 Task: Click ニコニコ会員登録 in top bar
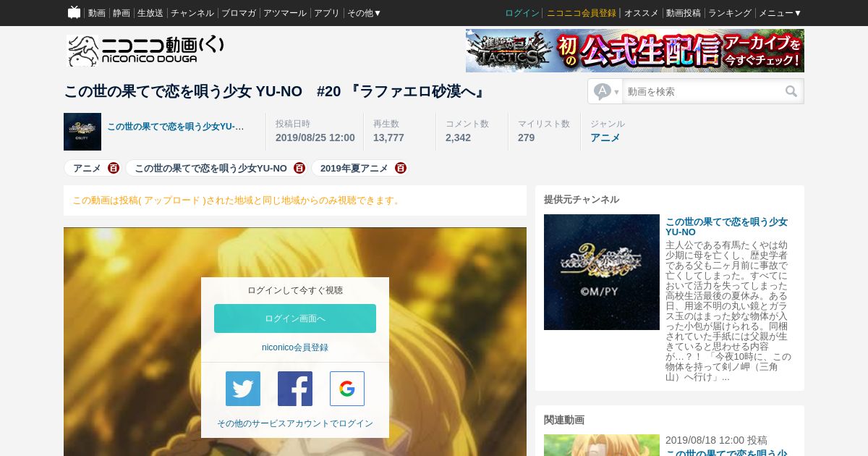(582, 13)
